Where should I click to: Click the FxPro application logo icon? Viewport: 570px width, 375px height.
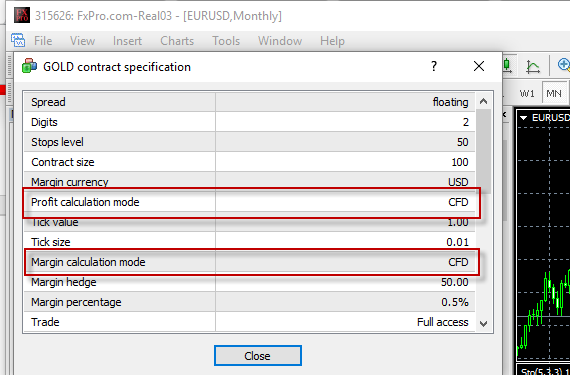[21, 15]
